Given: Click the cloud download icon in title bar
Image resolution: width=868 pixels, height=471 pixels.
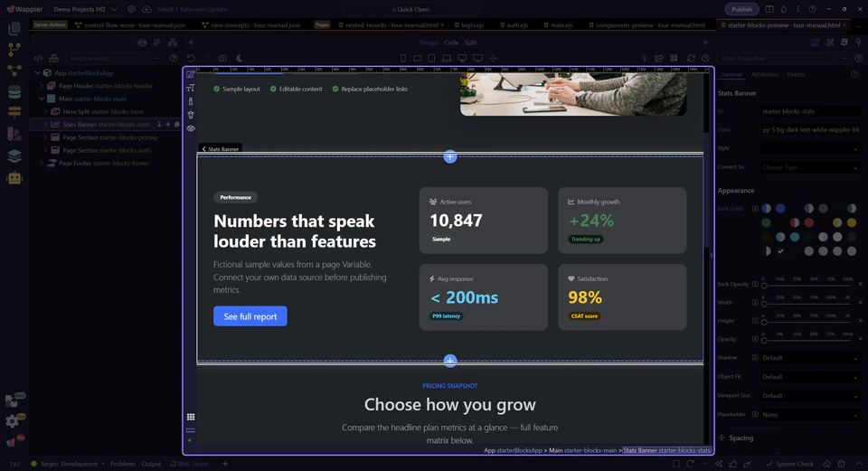Looking at the screenshot, I should click(x=146, y=9).
